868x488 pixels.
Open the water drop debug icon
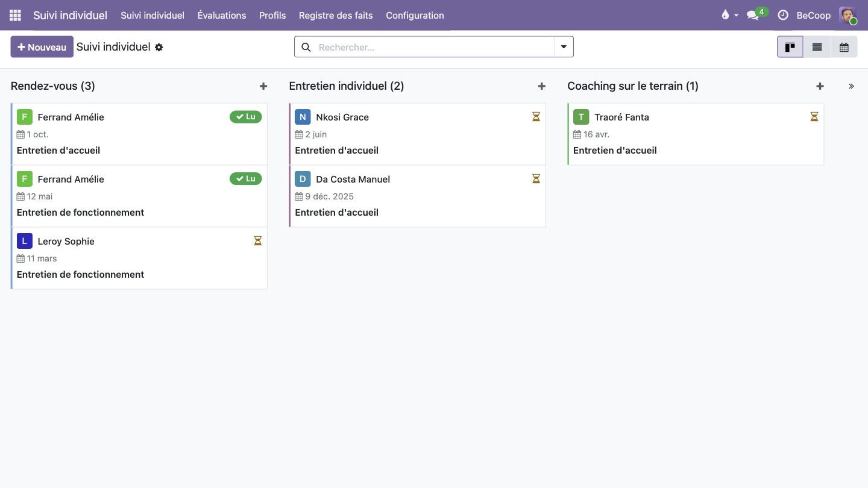click(725, 15)
